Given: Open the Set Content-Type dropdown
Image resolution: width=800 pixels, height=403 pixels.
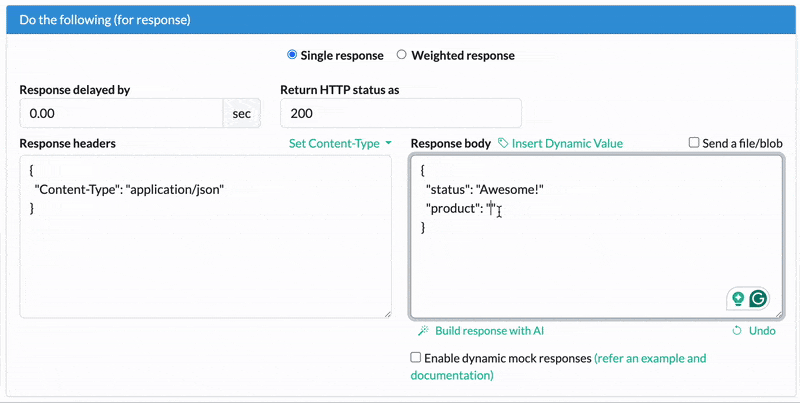Looking at the screenshot, I should (x=340, y=143).
